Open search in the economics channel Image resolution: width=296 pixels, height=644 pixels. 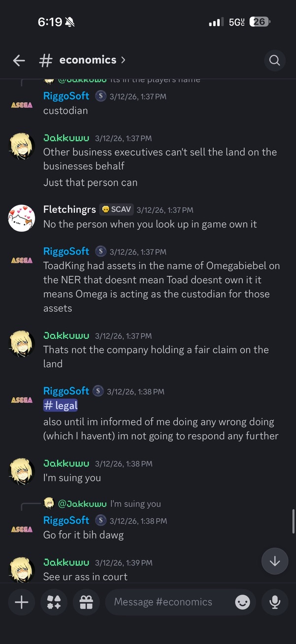click(274, 60)
